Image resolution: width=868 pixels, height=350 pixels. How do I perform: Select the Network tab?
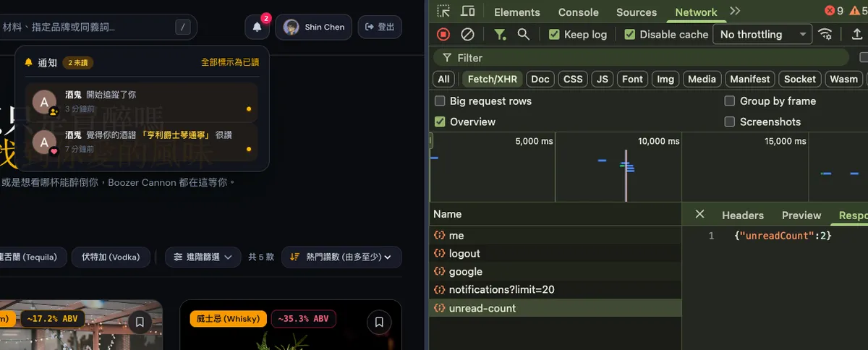[x=696, y=12]
